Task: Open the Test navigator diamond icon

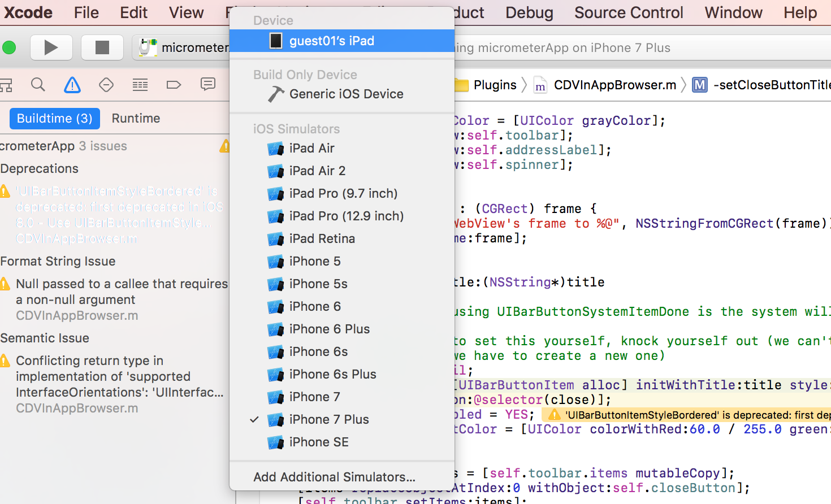Action: 106,85
